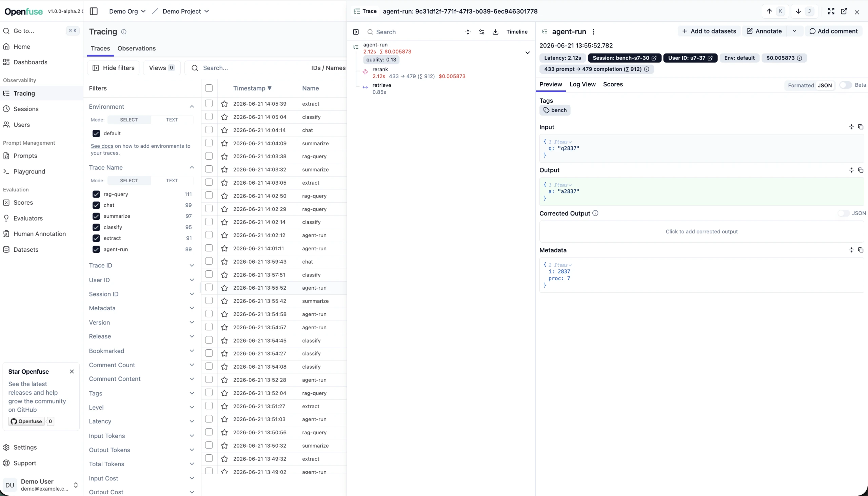The height and width of the screenshot is (496, 868).
Task: Open the Demo Org dropdown
Action: (127, 11)
